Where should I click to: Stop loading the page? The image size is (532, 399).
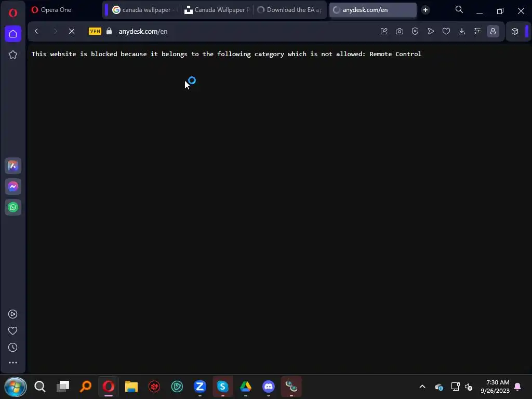(72, 31)
